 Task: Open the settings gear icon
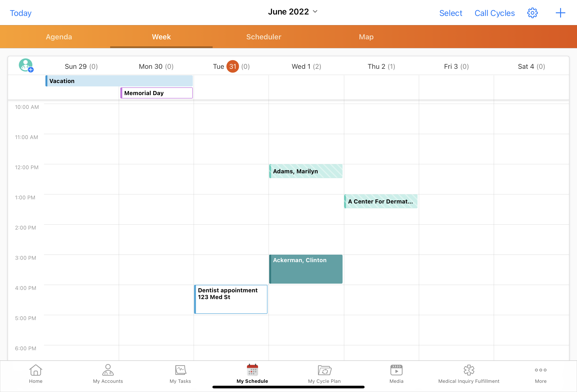[x=532, y=13]
